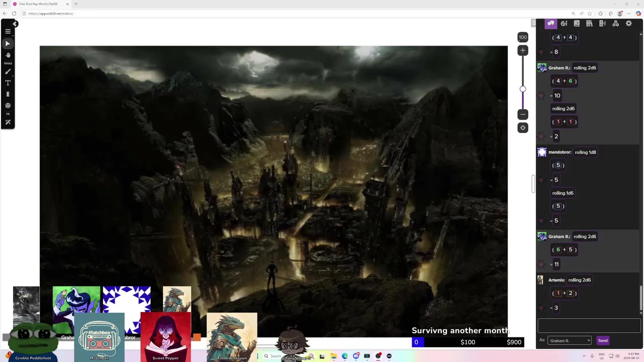Click the Sweet Pepper player avatar
This screenshot has height=362, width=644.
click(166, 337)
